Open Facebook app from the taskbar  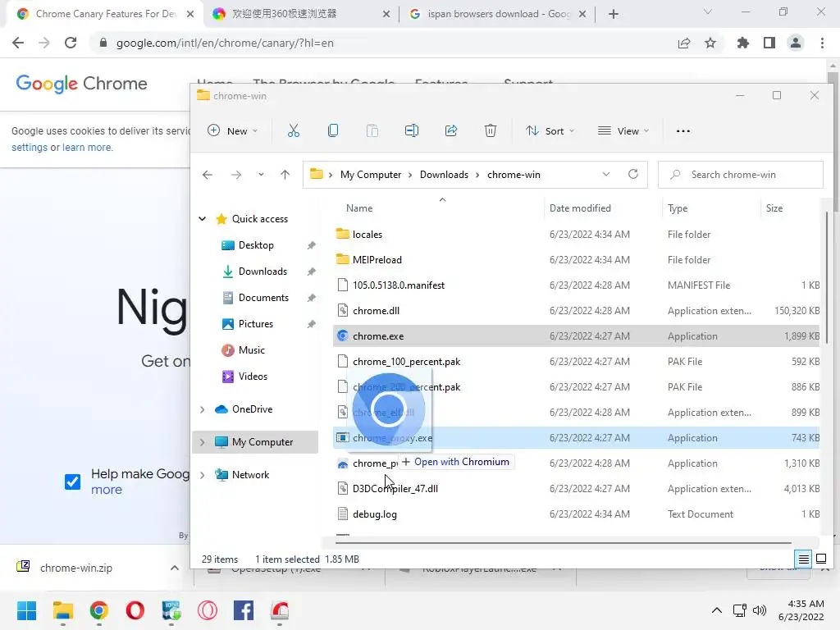[x=243, y=610]
